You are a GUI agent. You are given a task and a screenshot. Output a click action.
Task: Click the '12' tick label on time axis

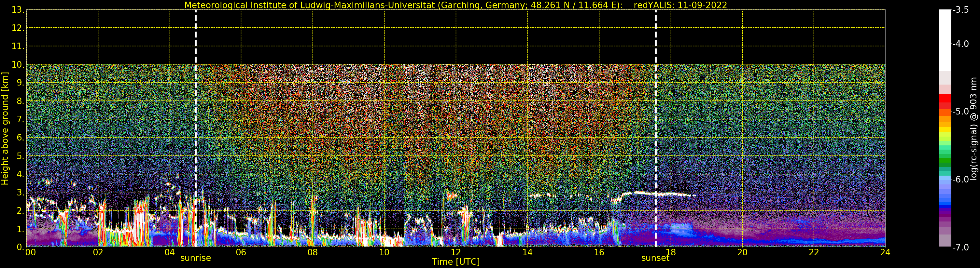click(456, 252)
